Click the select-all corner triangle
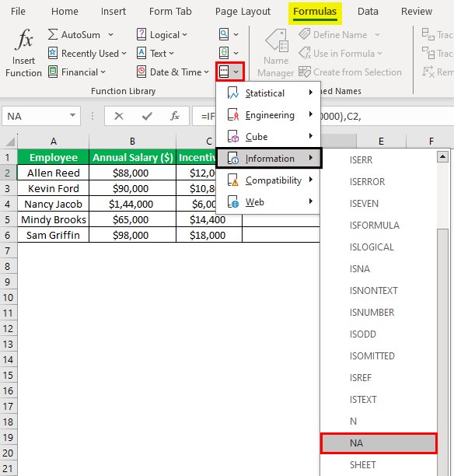 (x=10, y=142)
